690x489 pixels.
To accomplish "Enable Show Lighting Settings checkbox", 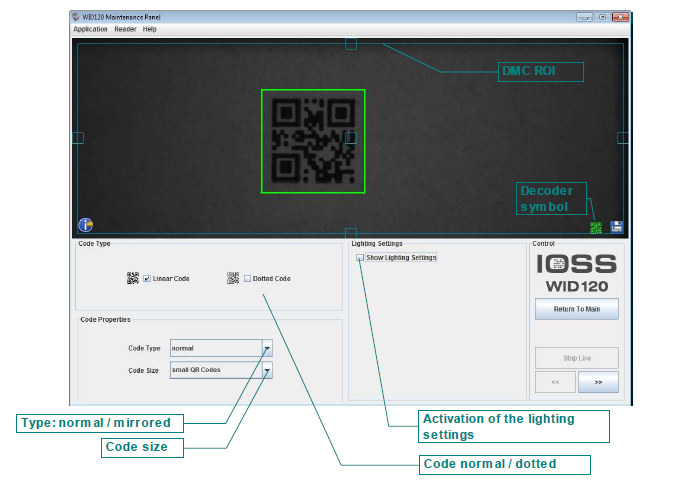I will pyautogui.click(x=360, y=257).
